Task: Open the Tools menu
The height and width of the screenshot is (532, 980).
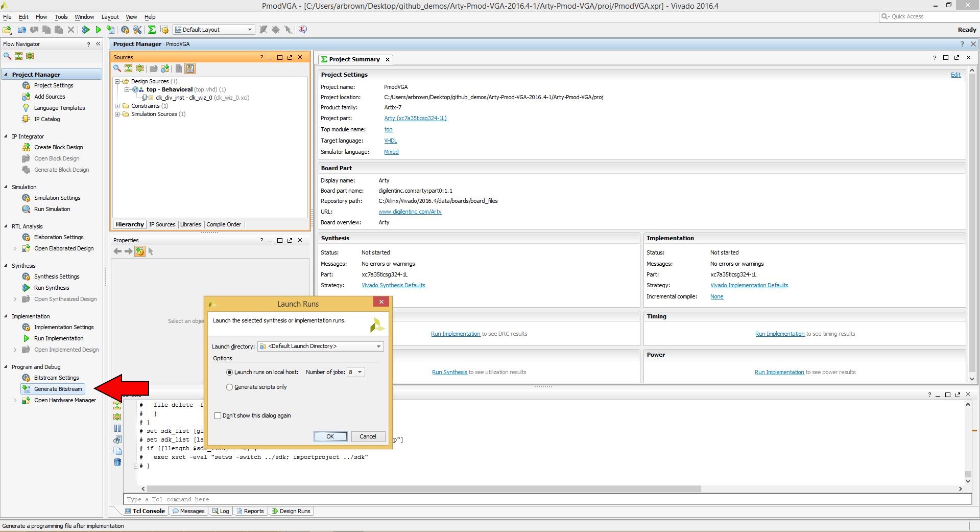Action: (x=61, y=17)
